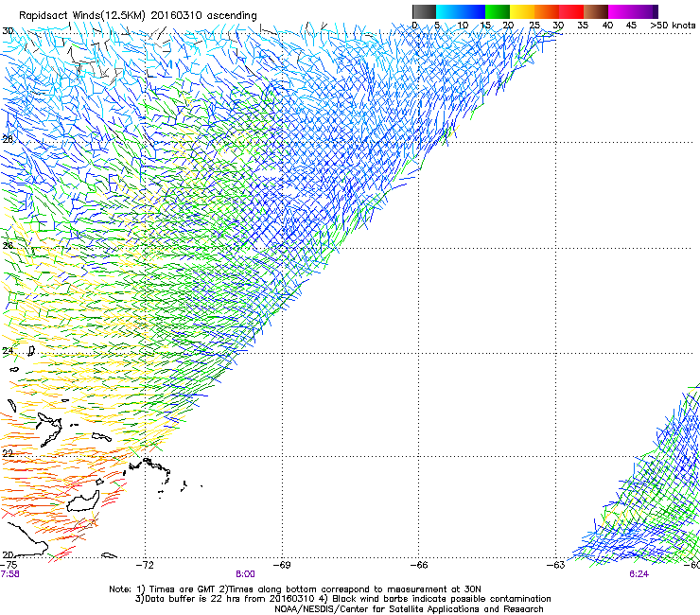This screenshot has height=615, width=700.
Task: Click the '5' legend label
Action: [x=437, y=26]
